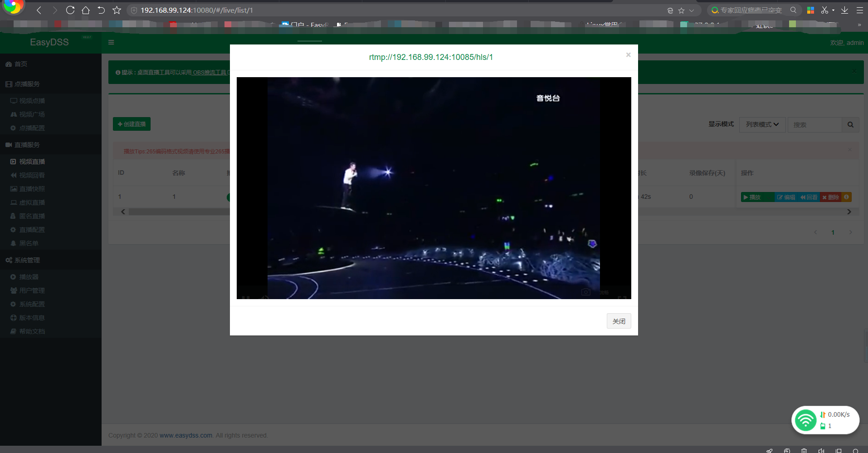Image resolution: width=868 pixels, height=453 pixels.
Task: Click the magnifier search button beside 搜索
Action: click(850, 125)
